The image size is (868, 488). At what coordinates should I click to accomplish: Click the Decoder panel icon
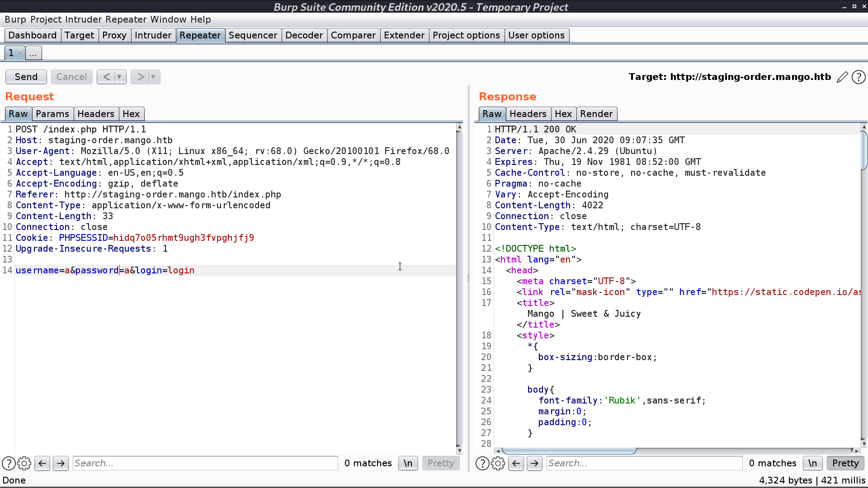pyautogui.click(x=303, y=34)
